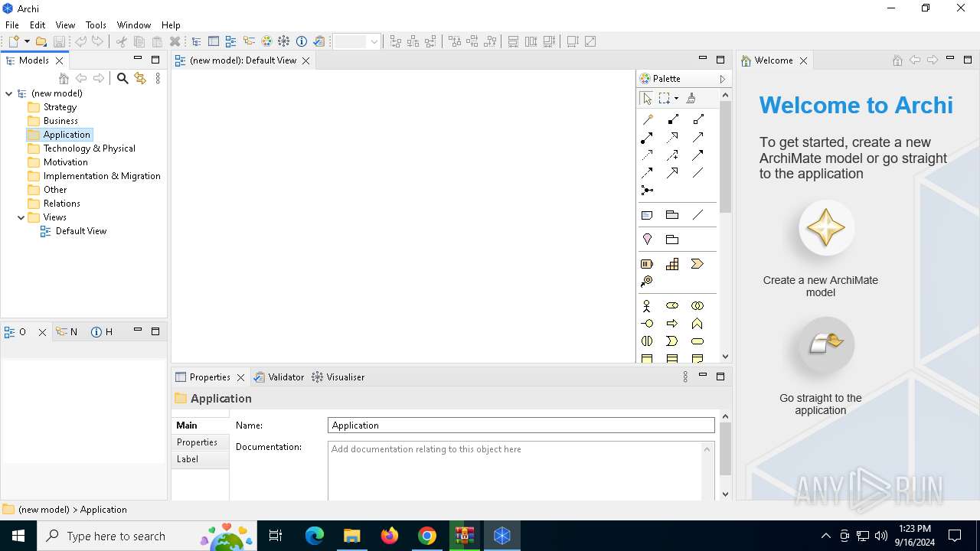Image resolution: width=980 pixels, height=551 pixels.
Task: Click the Name input field
Action: click(521, 425)
